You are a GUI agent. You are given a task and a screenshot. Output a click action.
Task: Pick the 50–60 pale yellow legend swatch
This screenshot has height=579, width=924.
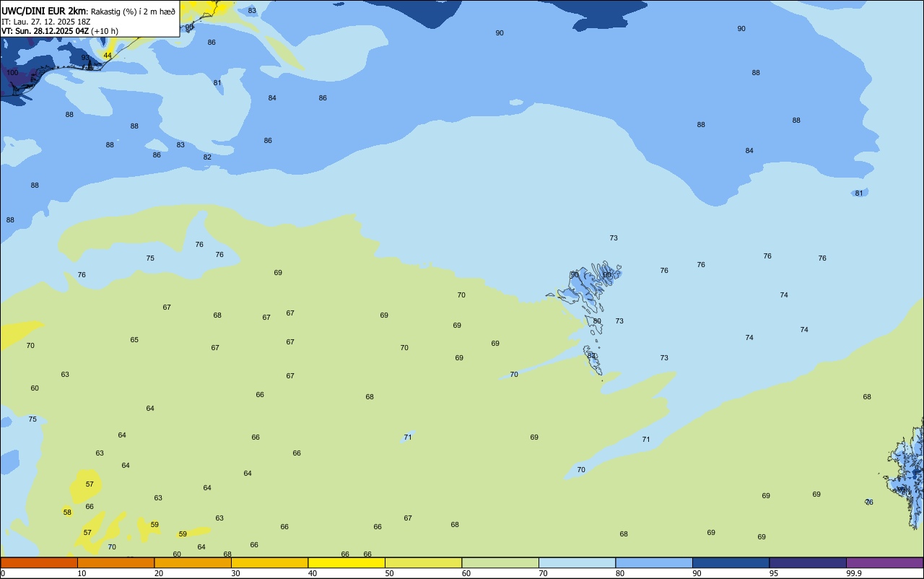(x=423, y=562)
